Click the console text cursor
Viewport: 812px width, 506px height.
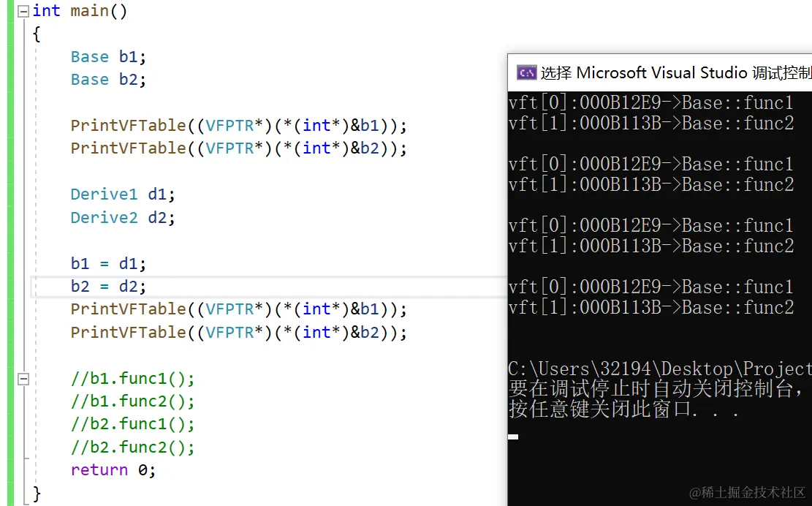point(513,437)
